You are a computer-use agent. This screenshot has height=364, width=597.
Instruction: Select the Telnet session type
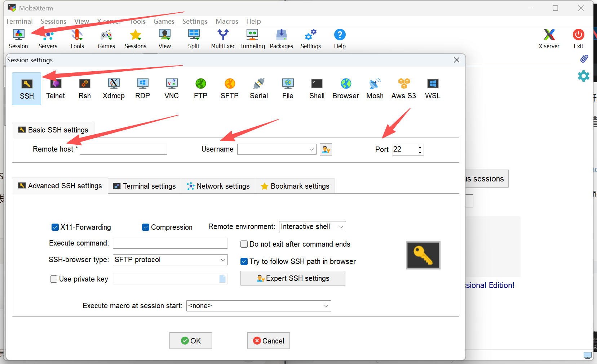point(56,89)
